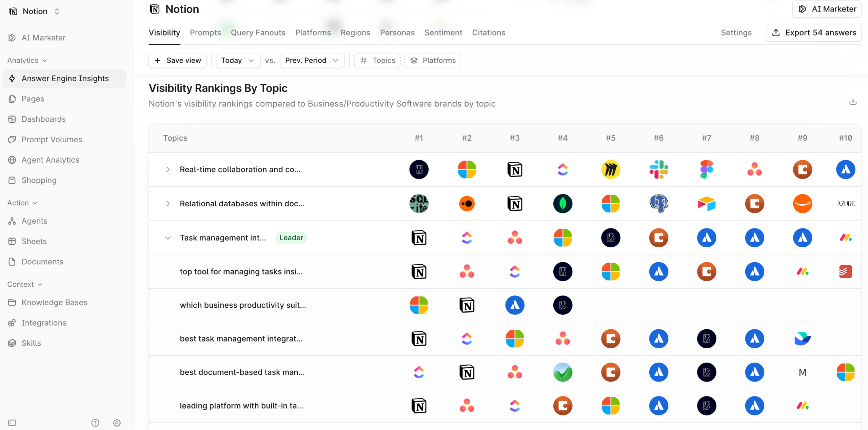Click the help question mark icon
868x430 pixels.
(95, 423)
